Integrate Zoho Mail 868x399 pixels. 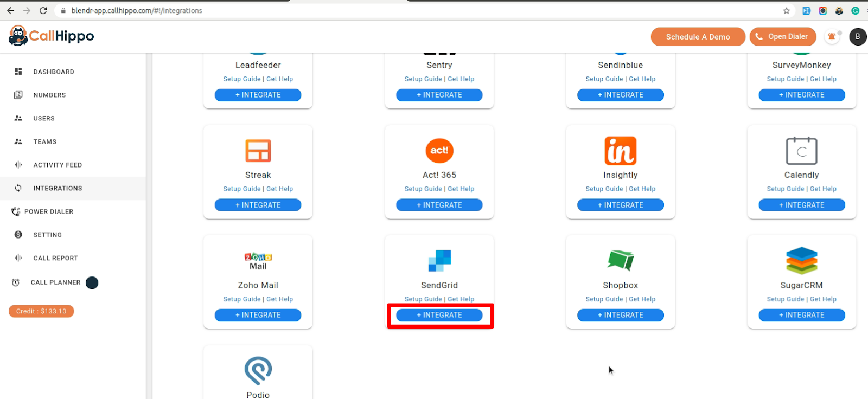258,315
